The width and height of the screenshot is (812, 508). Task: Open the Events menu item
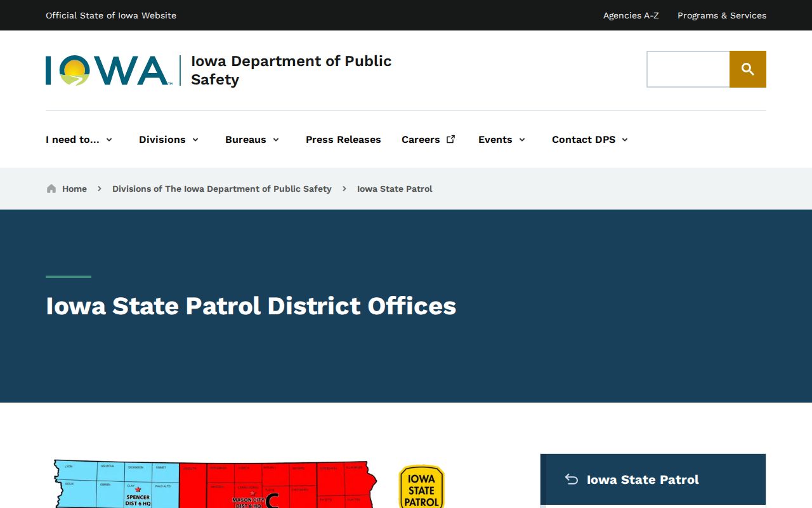click(x=495, y=140)
